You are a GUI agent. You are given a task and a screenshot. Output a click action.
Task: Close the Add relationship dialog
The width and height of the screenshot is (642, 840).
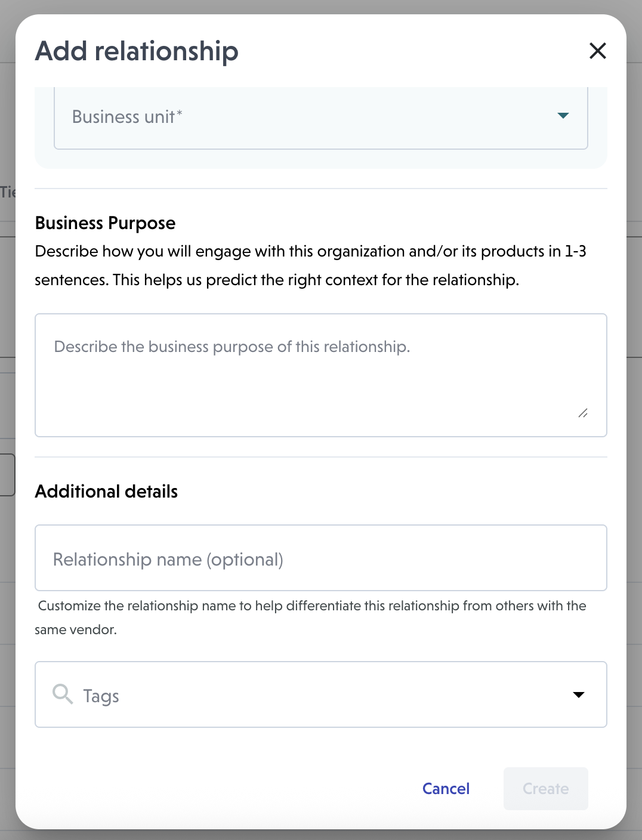pyautogui.click(x=597, y=51)
